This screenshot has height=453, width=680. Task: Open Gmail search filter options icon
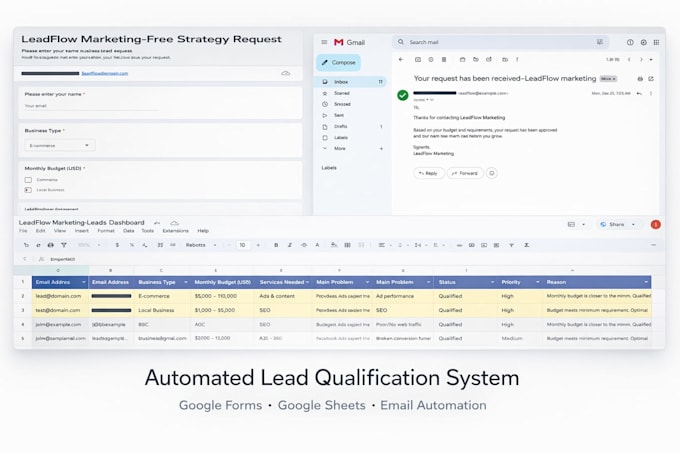pyautogui.click(x=600, y=42)
